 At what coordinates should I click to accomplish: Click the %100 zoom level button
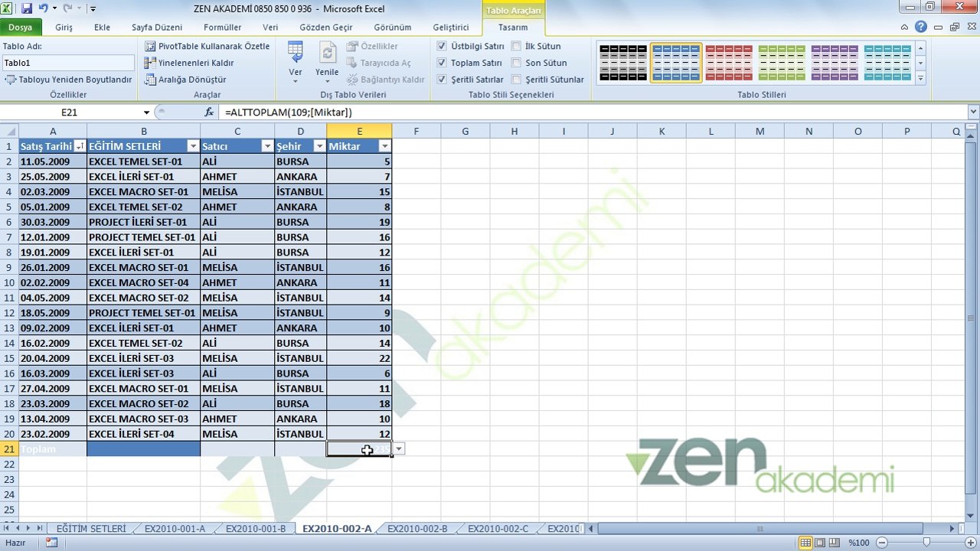[x=857, y=543]
